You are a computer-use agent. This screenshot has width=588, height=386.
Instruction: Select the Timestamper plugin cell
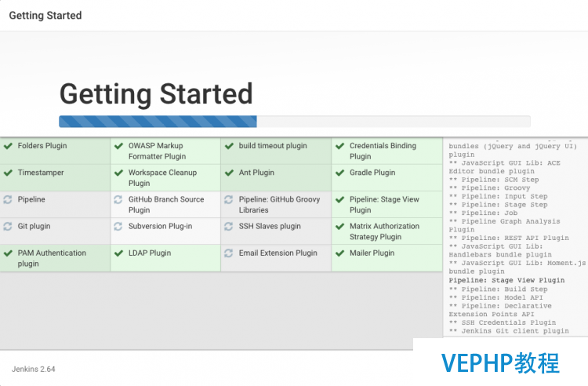click(x=55, y=178)
